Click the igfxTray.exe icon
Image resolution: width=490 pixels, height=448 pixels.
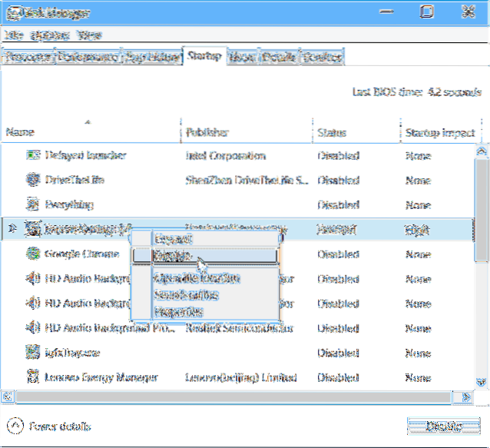[x=33, y=352]
